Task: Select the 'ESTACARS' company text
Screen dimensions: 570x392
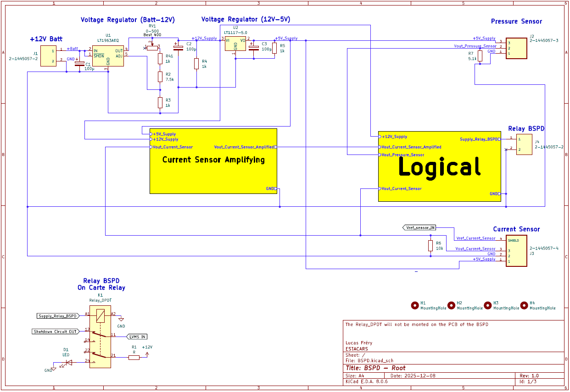Action: click(x=357, y=349)
